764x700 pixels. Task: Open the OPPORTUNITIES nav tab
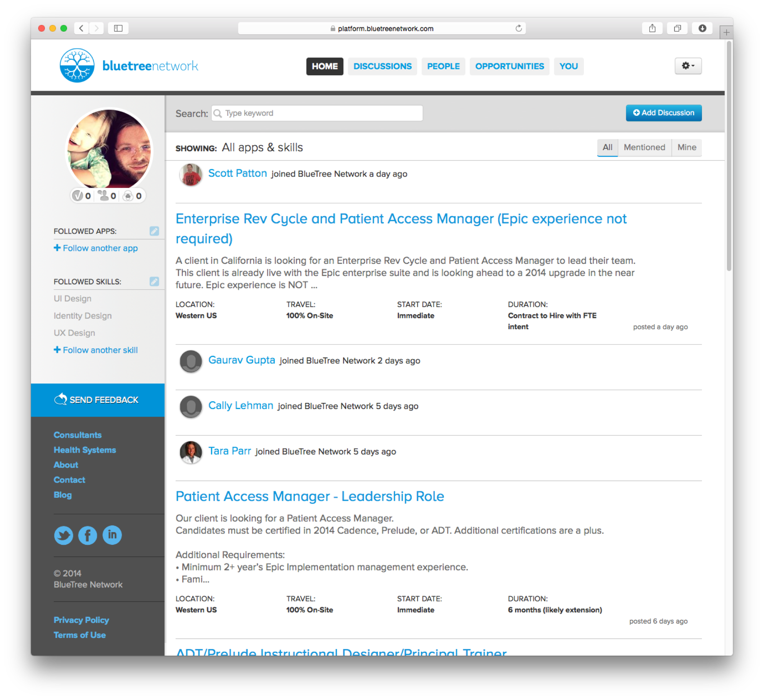[509, 66]
